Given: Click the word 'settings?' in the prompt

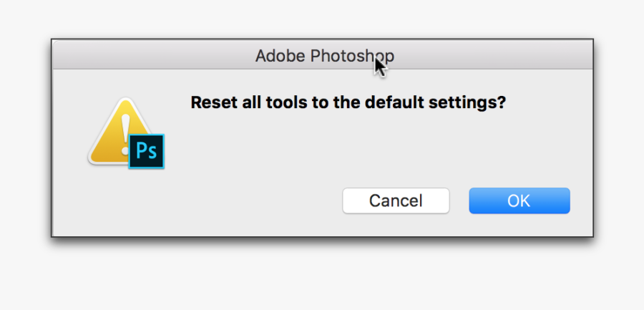Looking at the screenshot, I should click(467, 103).
